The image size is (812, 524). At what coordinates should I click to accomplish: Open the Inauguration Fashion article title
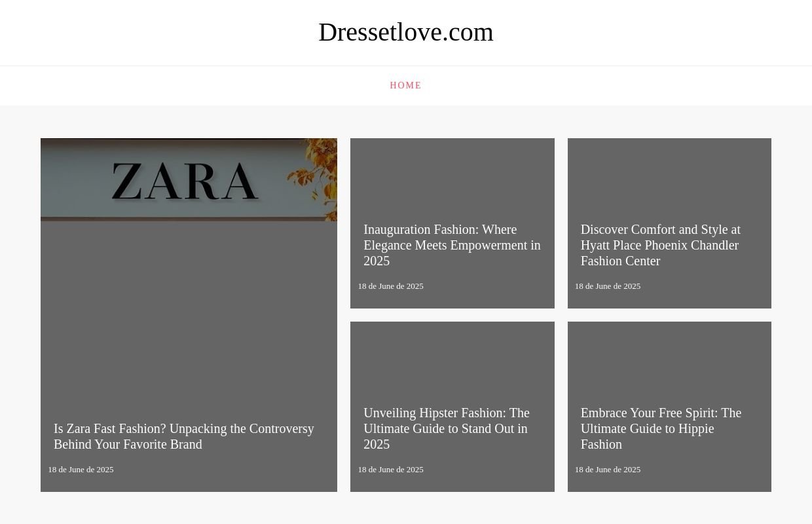coord(452,245)
